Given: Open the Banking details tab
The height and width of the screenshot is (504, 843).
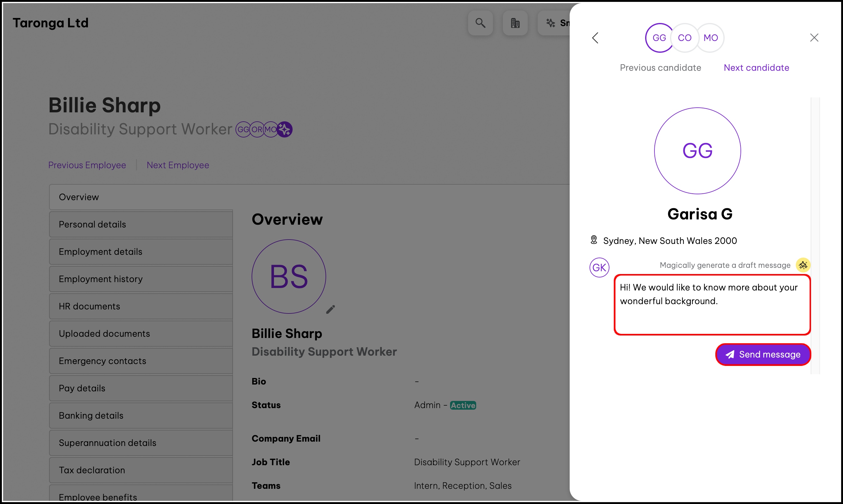Looking at the screenshot, I should pyautogui.click(x=141, y=415).
